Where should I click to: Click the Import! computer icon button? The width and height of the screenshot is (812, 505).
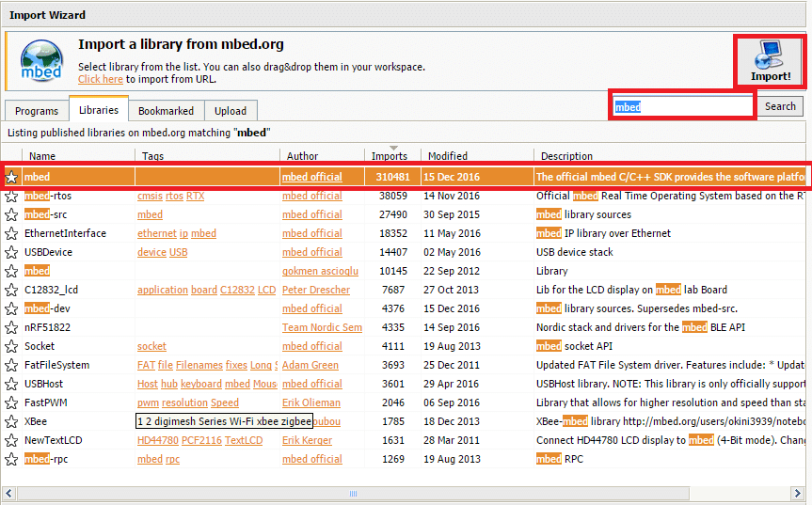[x=770, y=62]
